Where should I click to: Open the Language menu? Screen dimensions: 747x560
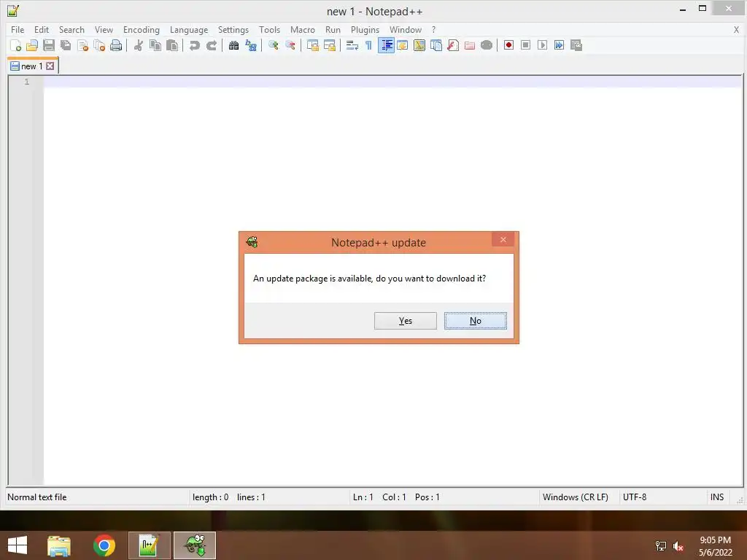(x=189, y=29)
